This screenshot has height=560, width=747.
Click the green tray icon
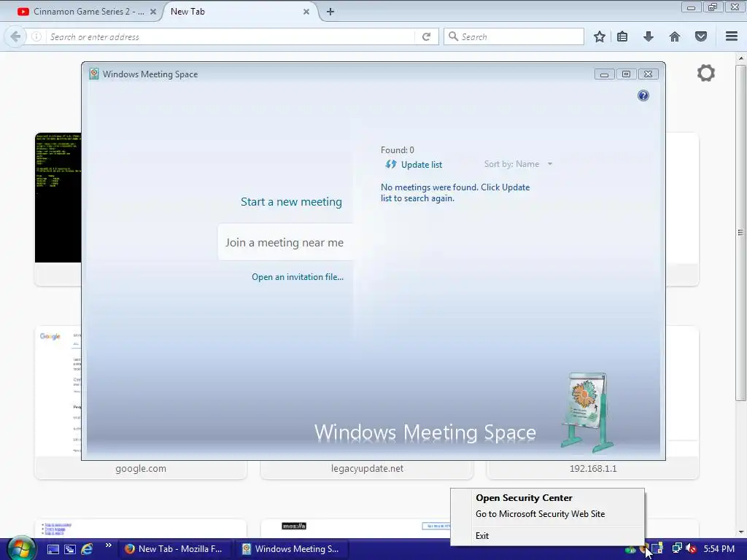630,551
